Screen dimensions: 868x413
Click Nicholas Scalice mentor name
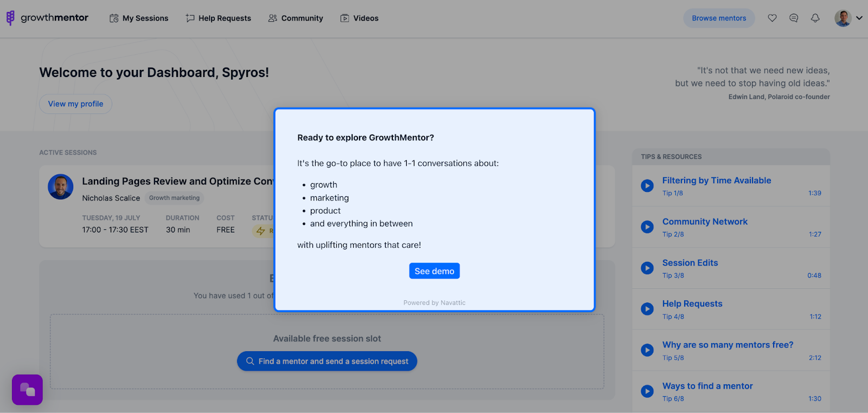tap(111, 198)
